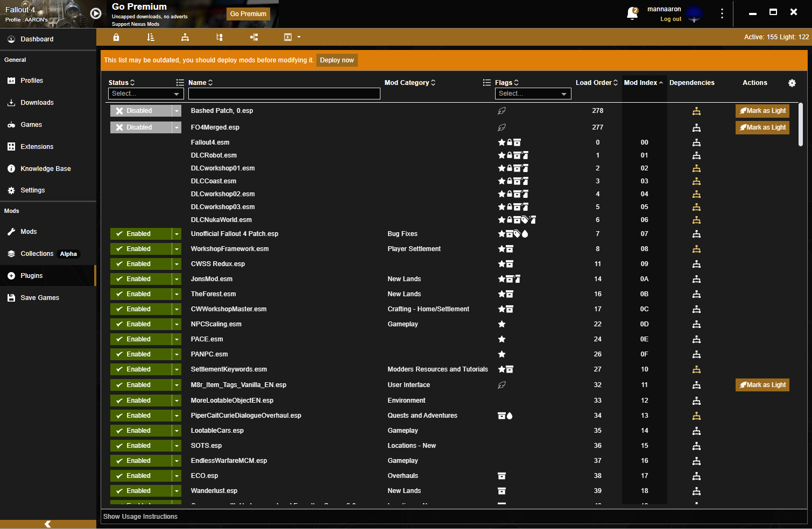The height and width of the screenshot is (529, 812).
Task: Open Extensions page in sidebar
Action: 48,147
